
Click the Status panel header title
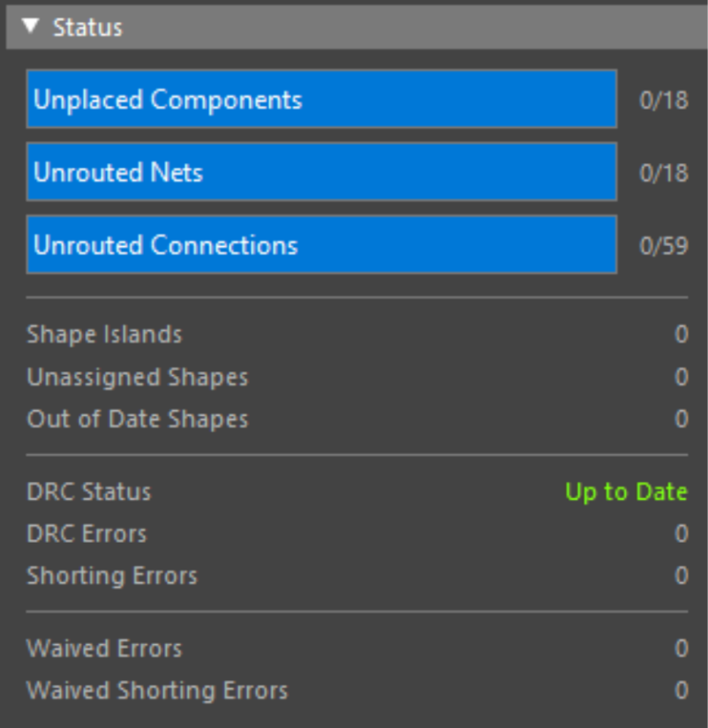click(88, 28)
